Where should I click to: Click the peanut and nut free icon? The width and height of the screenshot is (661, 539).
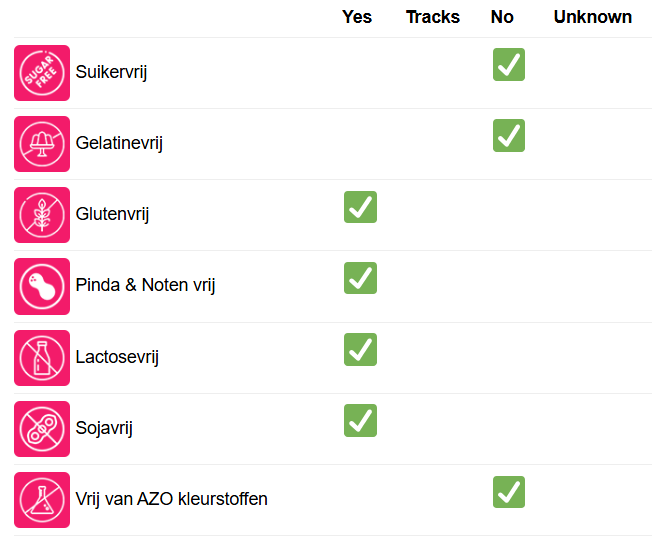point(42,286)
